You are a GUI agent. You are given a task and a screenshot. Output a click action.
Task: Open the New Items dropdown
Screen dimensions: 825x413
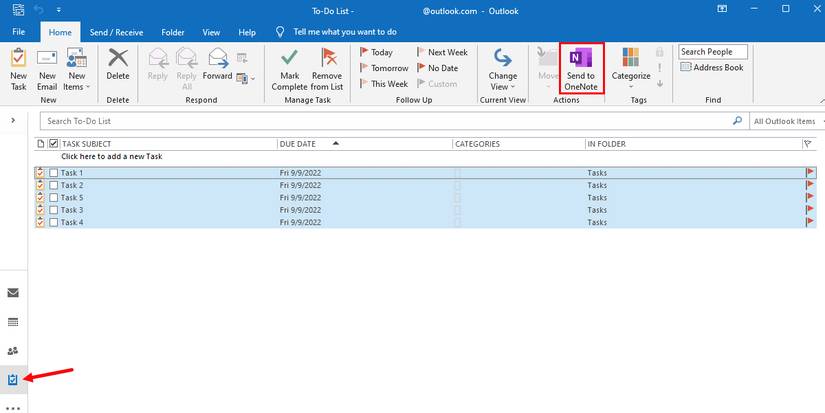coord(76,69)
